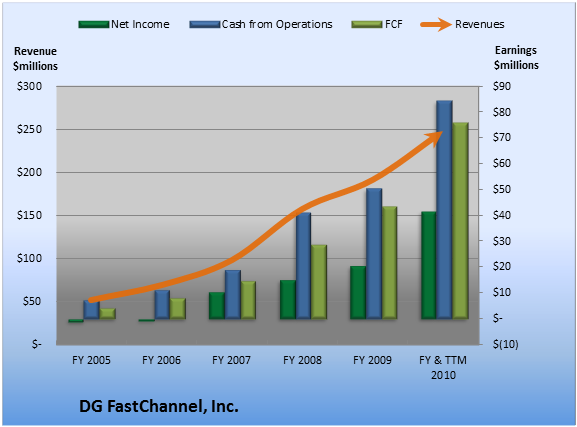Screen dimensions: 577x427
Task: Select the 'FCF' legend label
Action: 393,24
